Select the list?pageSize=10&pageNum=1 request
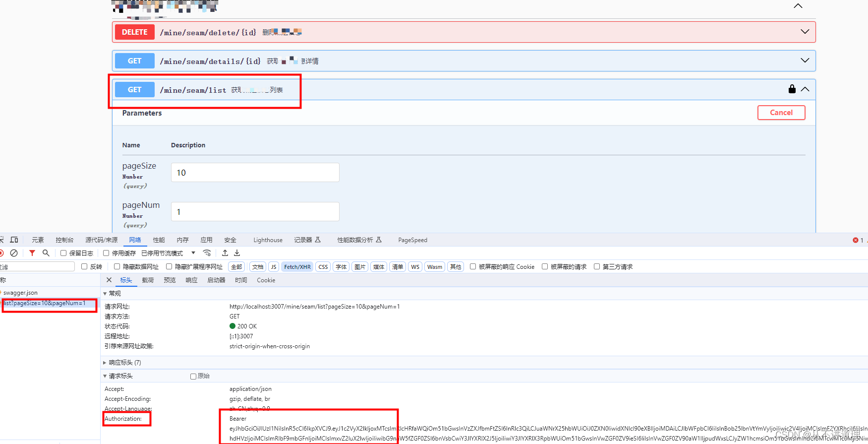 pos(45,303)
